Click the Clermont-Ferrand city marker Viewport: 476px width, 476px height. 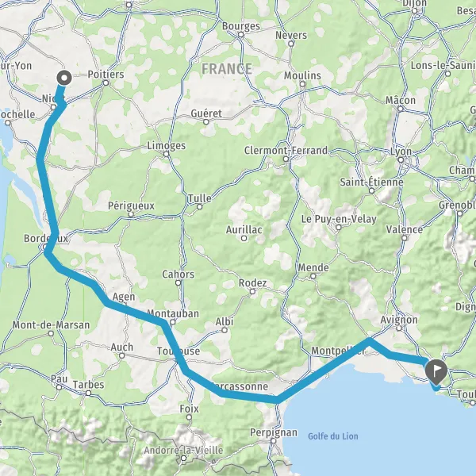pyautogui.click(x=286, y=159)
